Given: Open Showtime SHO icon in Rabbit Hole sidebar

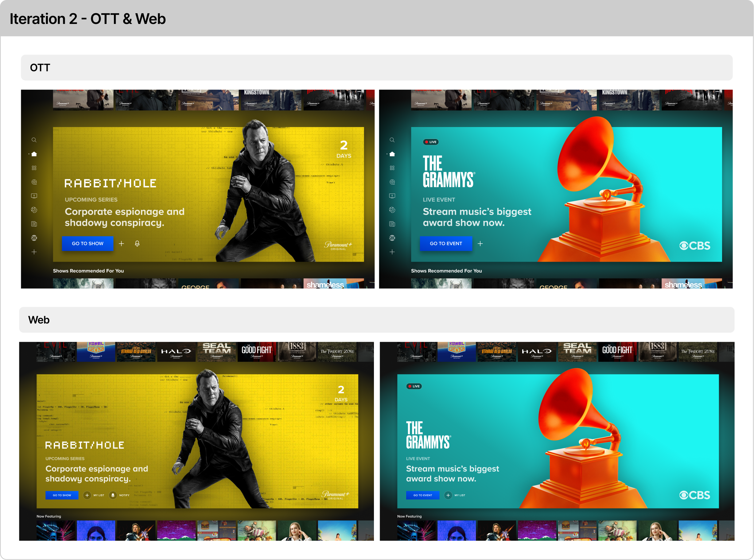Looking at the screenshot, I should 34,238.
